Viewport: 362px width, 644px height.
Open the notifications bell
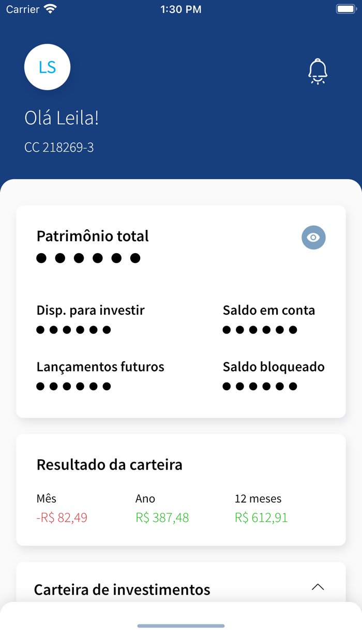tap(318, 71)
